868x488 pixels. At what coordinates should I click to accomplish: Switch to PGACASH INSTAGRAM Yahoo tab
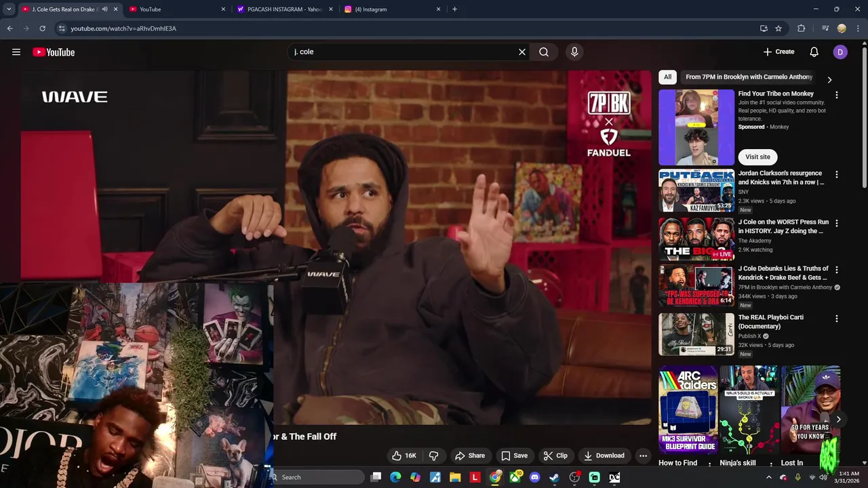tap(285, 9)
